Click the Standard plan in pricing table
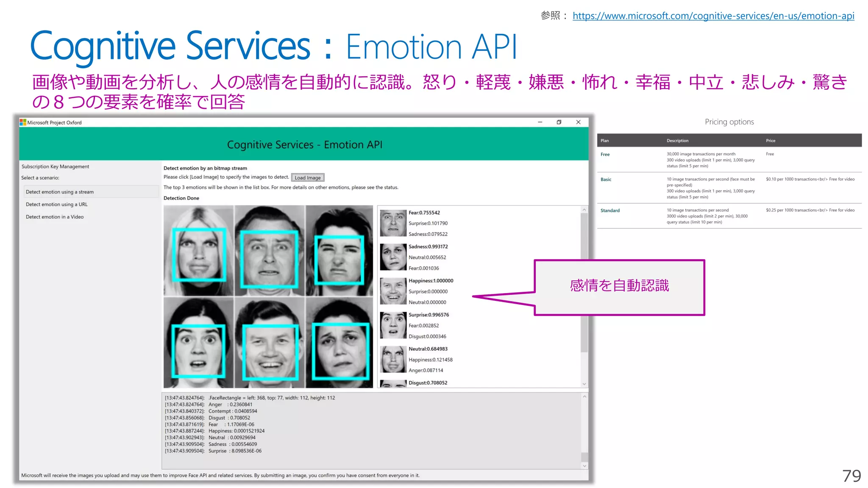Image resolution: width=868 pixels, height=488 pixels. click(610, 211)
